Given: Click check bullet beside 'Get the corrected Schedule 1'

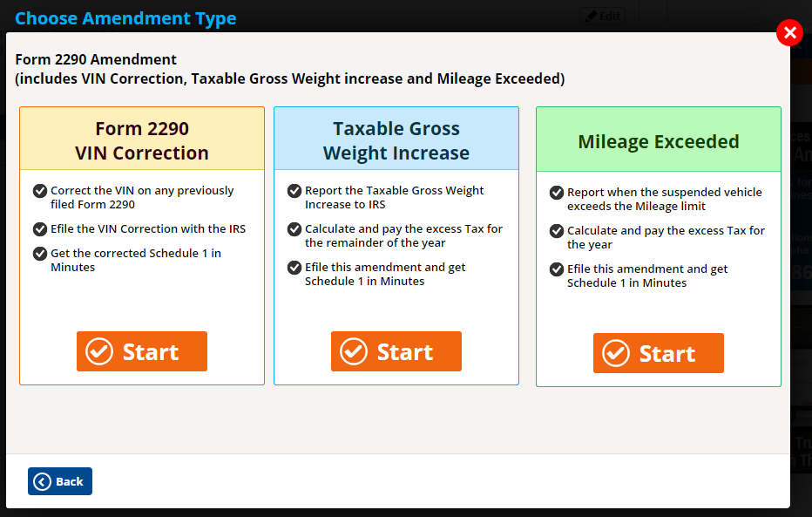Looking at the screenshot, I should [x=40, y=254].
